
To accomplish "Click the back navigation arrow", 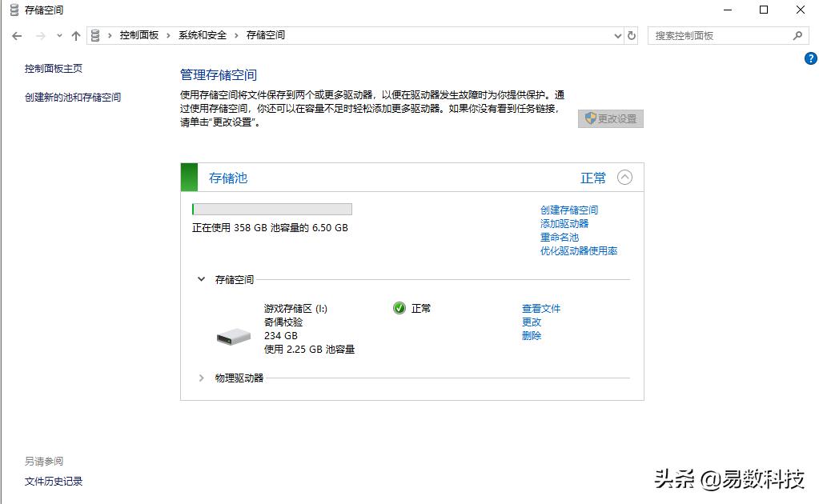I will [17, 35].
